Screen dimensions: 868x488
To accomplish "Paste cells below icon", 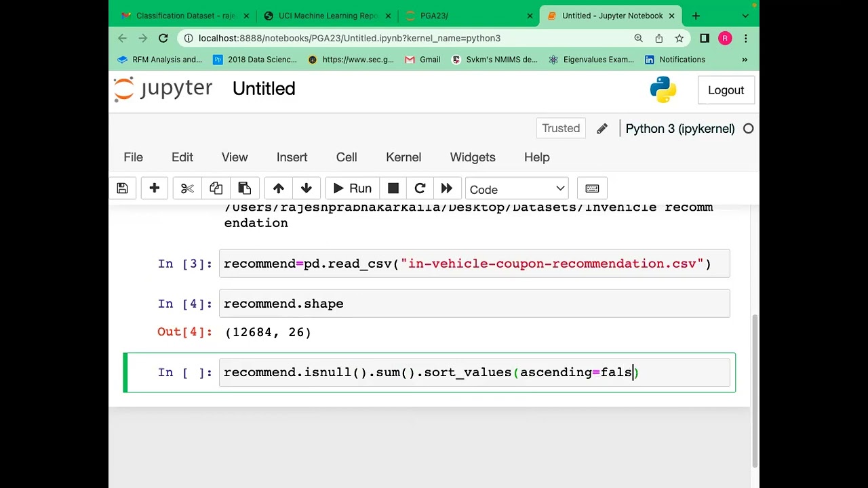I will click(244, 188).
